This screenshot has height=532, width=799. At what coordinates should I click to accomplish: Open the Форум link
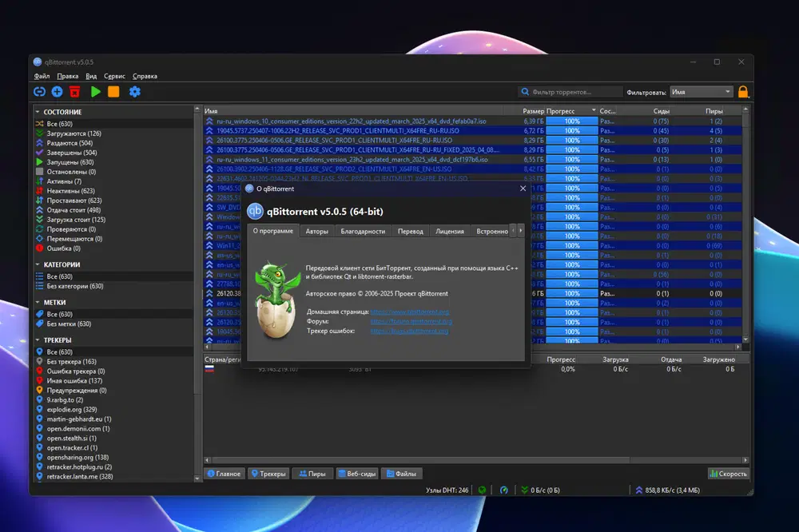(x=411, y=322)
